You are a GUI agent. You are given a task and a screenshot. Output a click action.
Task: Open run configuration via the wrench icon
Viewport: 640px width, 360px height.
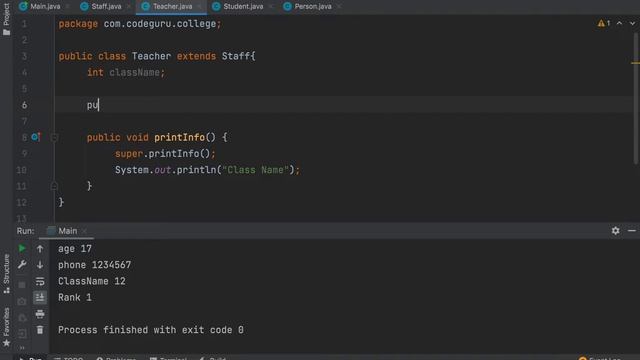(22, 265)
